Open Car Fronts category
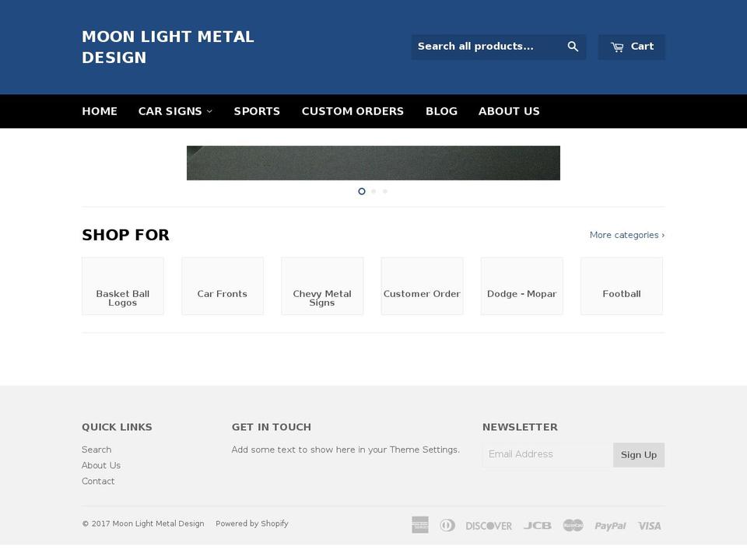This screenshot has height=560, width=747. click(223, 286)
